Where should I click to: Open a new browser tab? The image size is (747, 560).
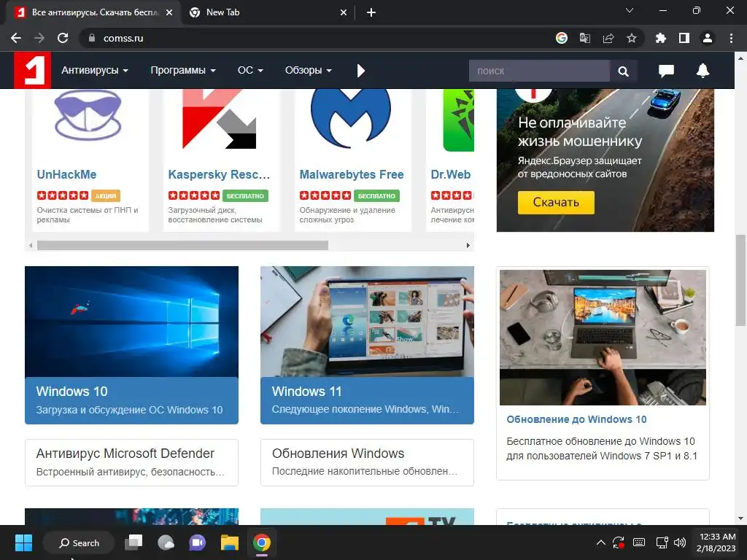point(371,13)
